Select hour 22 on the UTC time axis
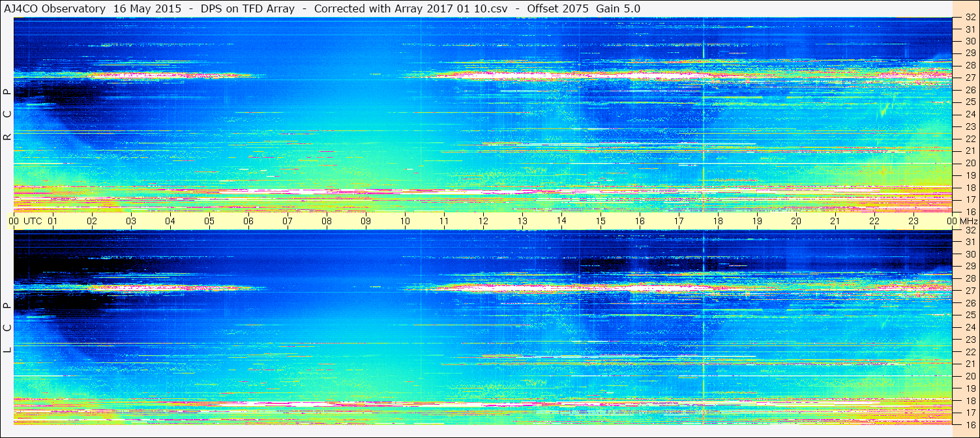The height and width of the screenshot is (438, 980). 874,221
